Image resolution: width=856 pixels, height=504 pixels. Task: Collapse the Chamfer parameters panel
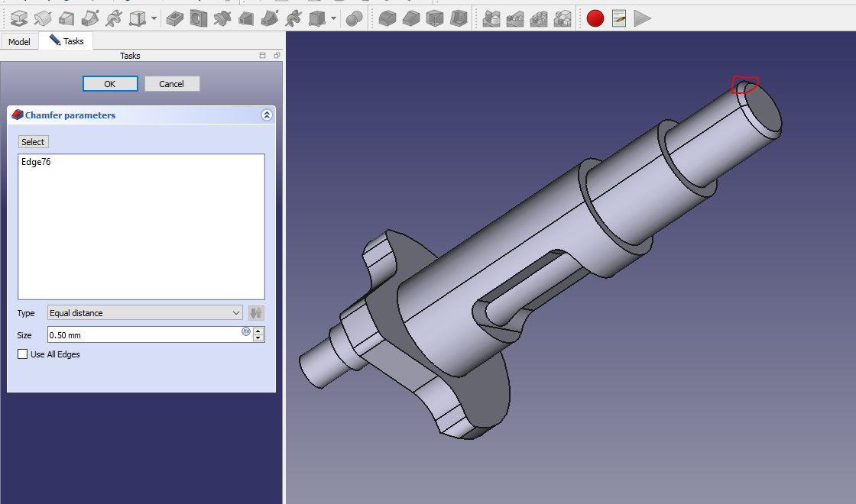(x=266, y=115)
